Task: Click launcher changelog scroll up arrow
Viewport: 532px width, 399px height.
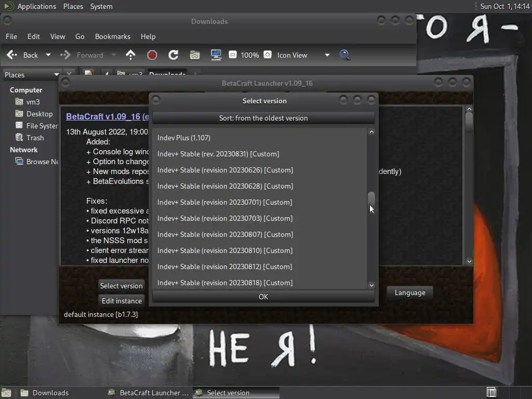Action: click(469, 109)
